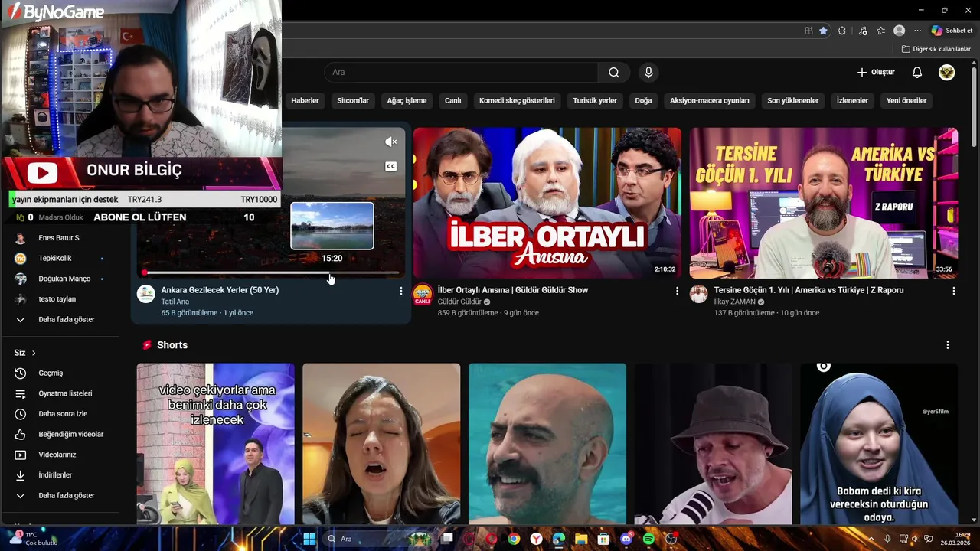Open Discord from the taskbar
This screenshot has width=980, height=551.
(626, 539)
